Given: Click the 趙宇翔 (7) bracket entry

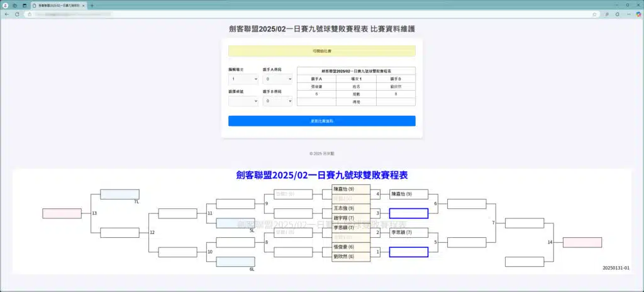Looking at the screenshot, I should 351,218.
